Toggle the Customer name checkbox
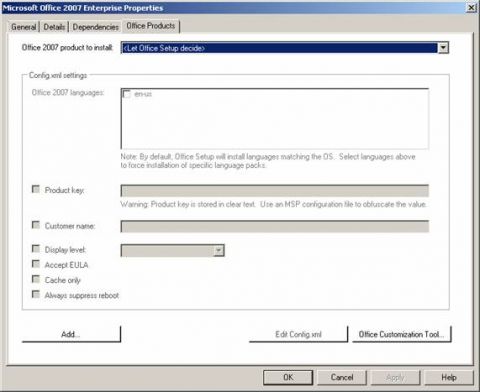The width and height of the screenshot is (480, 392). pyautogui.click(x=36, y=225)
